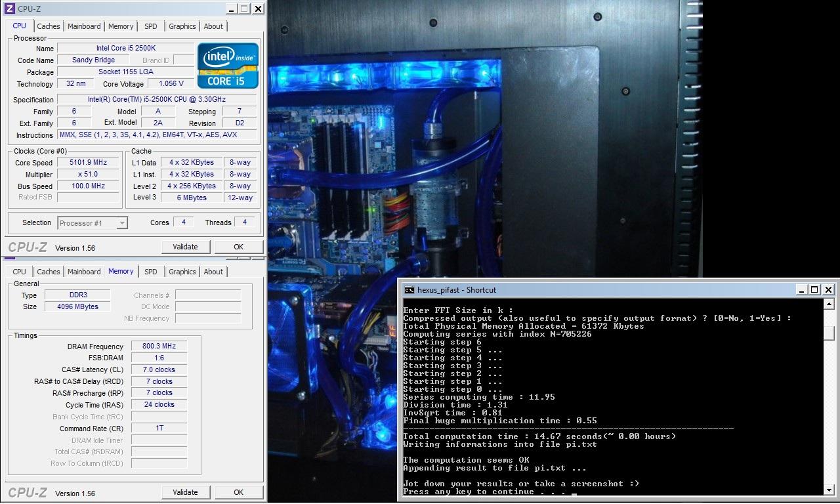Click OK in upper CPU-Z window

point(238,247)
